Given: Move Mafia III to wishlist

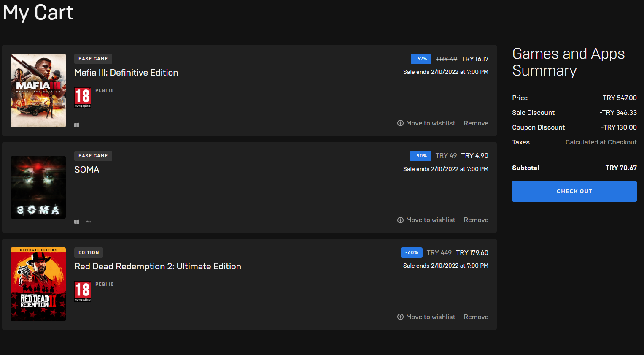Looking at the screenshot, I should point(431,123).
